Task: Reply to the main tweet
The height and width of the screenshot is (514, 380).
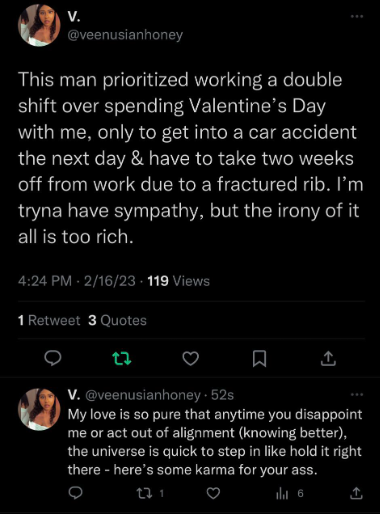Action: [x=53, y=359]
